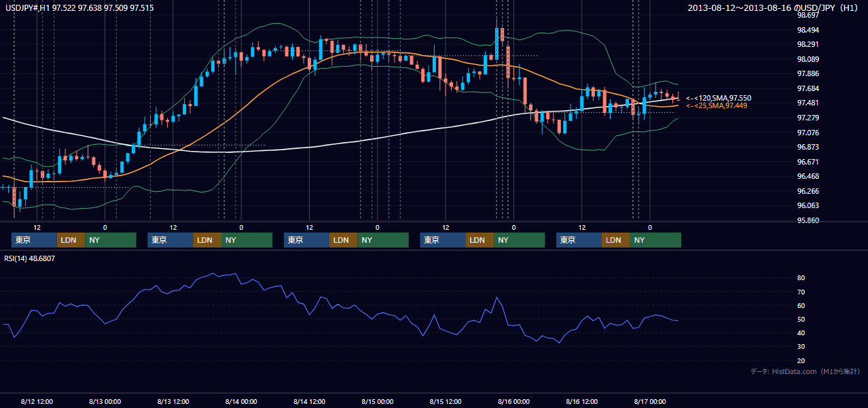Select the 8/15 12:00 date axis label
Screen dimensions: 868x408
446,401
